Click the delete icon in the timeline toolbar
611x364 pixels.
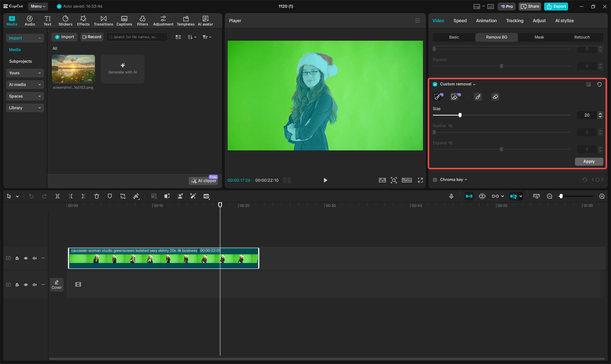96,196
